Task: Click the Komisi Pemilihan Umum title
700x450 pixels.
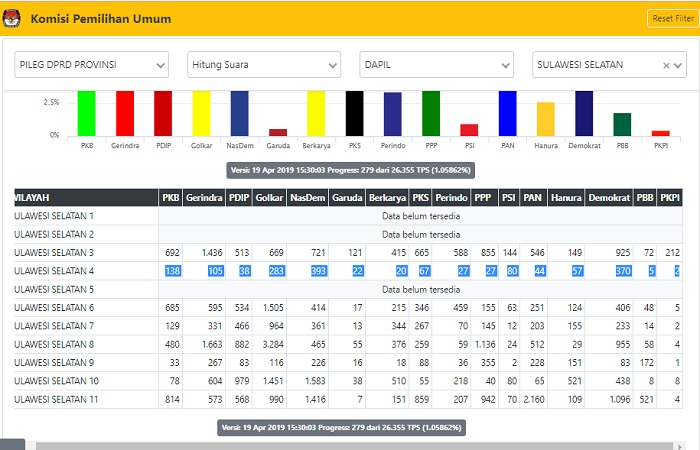Action: click(x=100, y=19)
